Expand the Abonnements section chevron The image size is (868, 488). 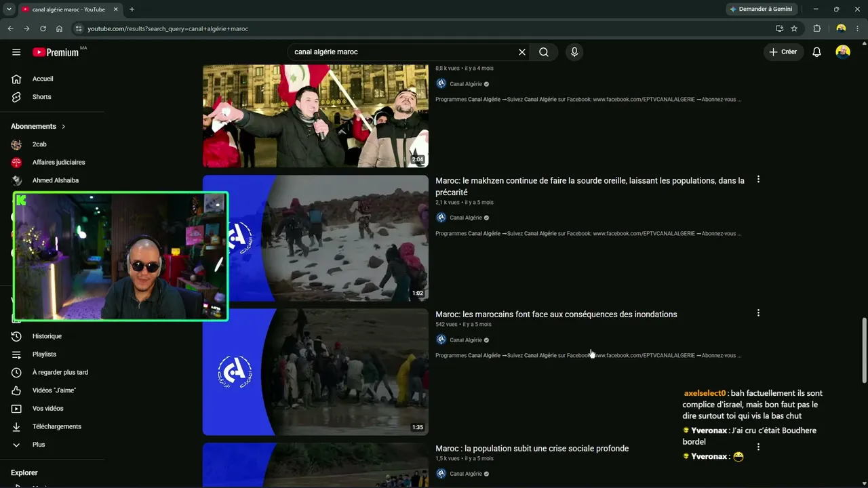(64, 127)
